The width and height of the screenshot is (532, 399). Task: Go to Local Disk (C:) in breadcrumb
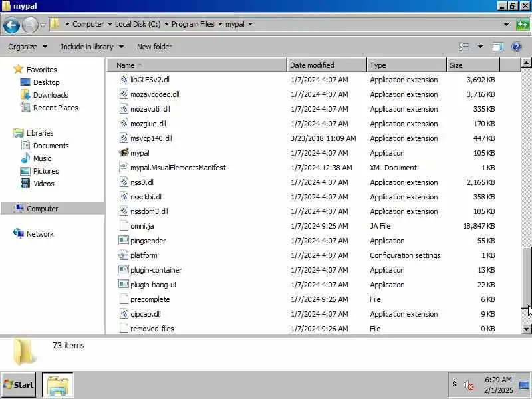138,24
